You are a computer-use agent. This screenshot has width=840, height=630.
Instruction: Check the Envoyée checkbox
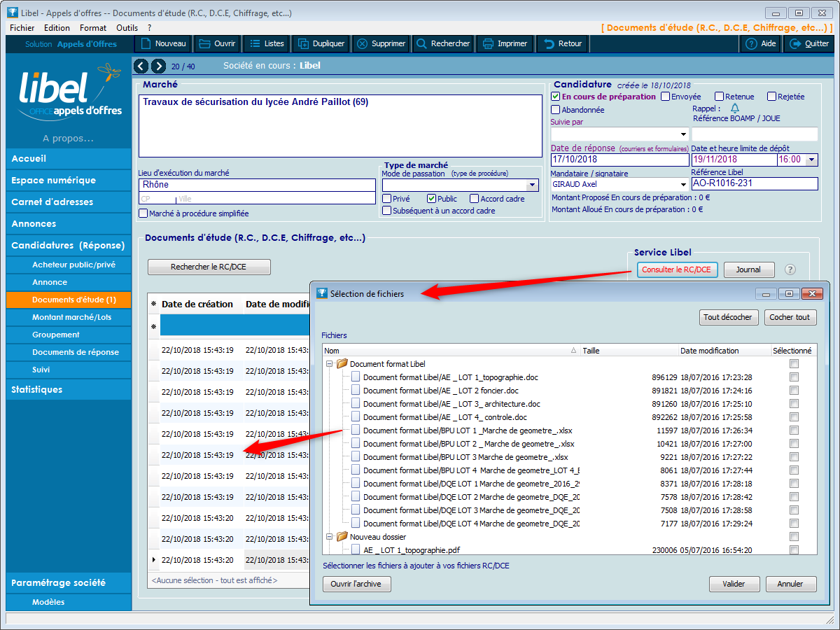point(665,97)
